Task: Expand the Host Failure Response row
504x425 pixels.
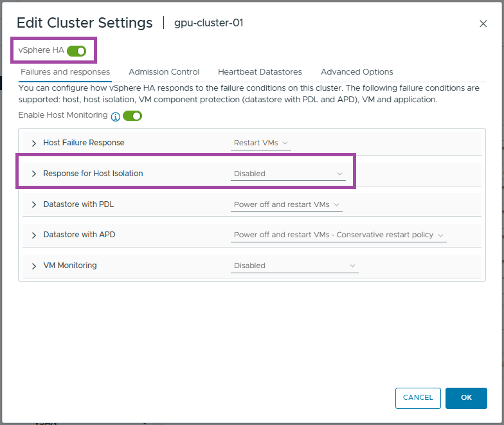Action: (x=34, y=143)
